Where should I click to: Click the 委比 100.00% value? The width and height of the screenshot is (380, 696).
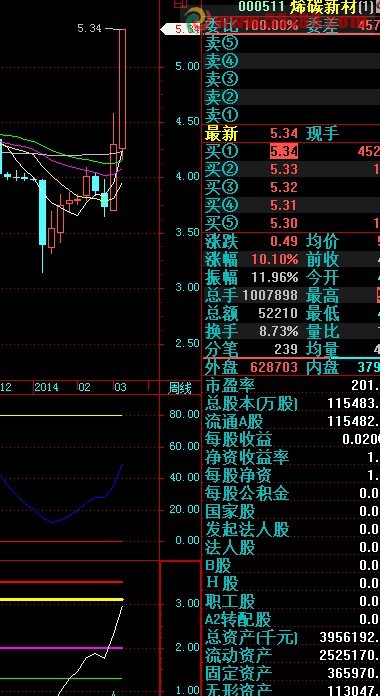(271, 25)
